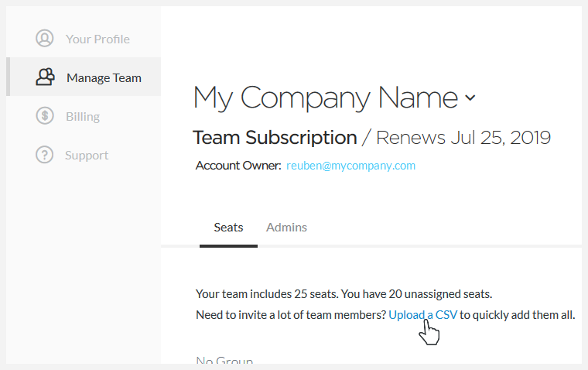This screenshot has width=588, height=370.
Task: Expand the company name dropdown chevron
Action: pyautogui.click(x=470, y=98)
